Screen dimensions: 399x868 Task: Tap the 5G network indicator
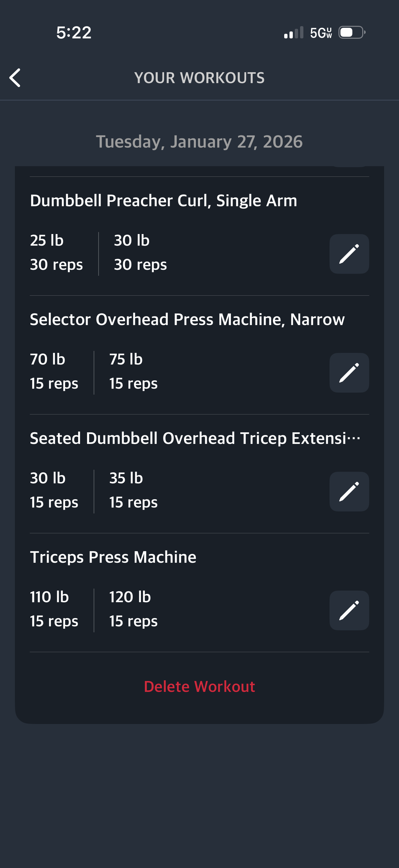click(321, 33)
